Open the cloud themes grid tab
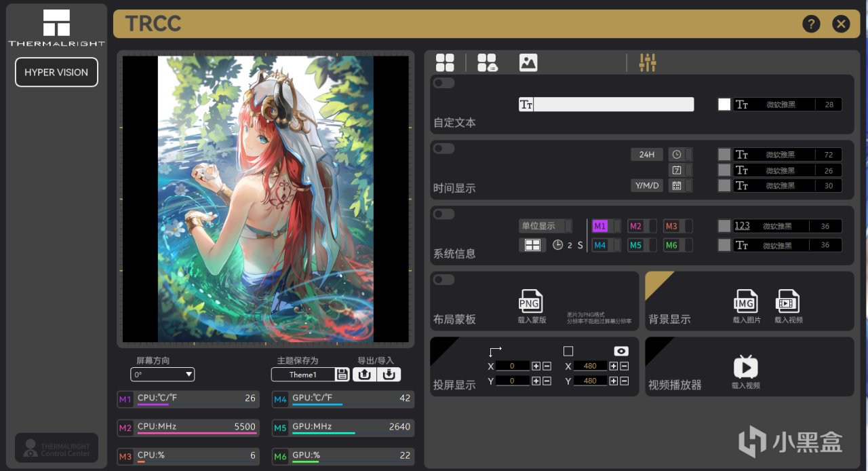Viewport: 868px width, 471px height. [487, 62]
